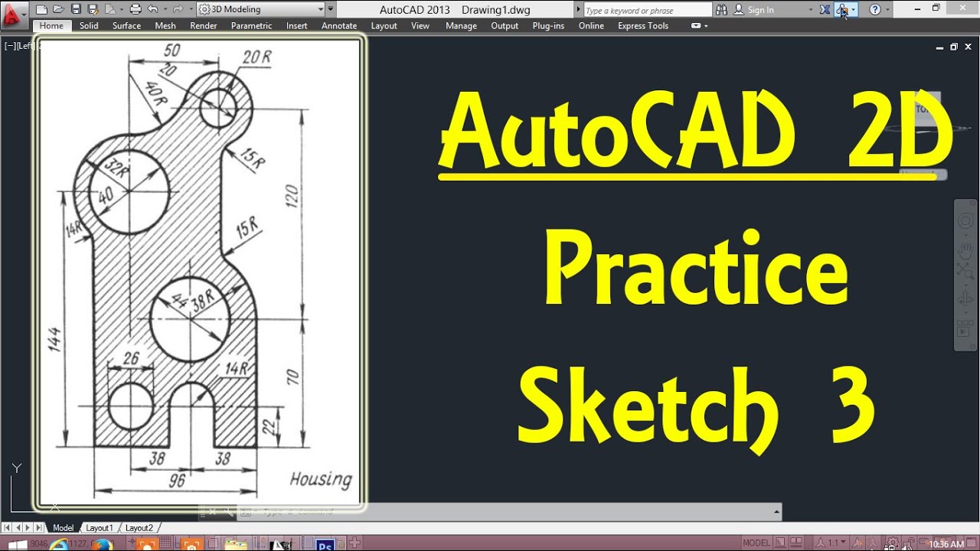Switch to the View ribbon tab

click(420, 25)
